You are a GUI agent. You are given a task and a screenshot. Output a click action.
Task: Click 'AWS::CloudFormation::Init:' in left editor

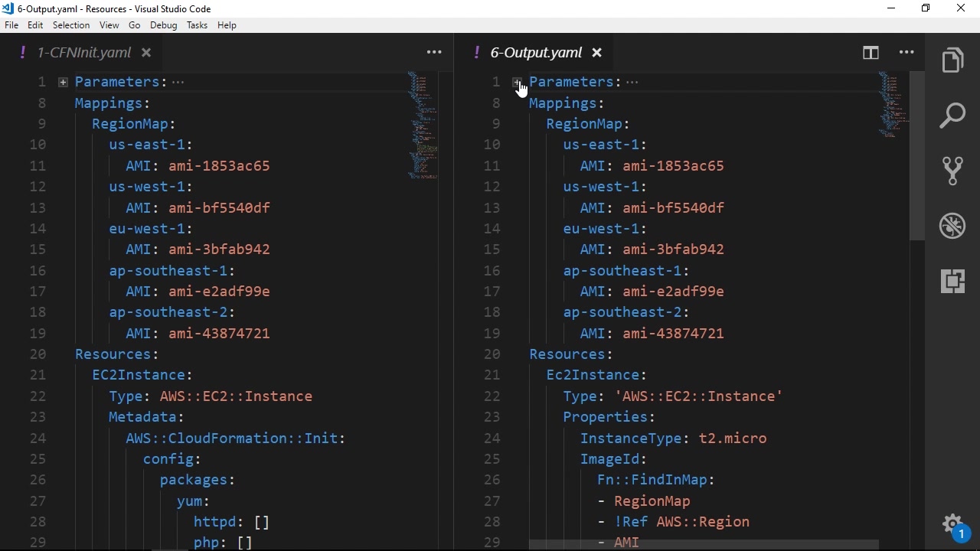[236, 439]
